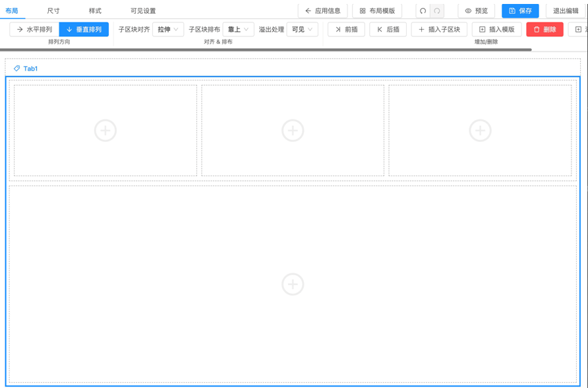Screen dimensions: 588x388
Task: Open 布局模版 templates
Action: coord(377,11)
